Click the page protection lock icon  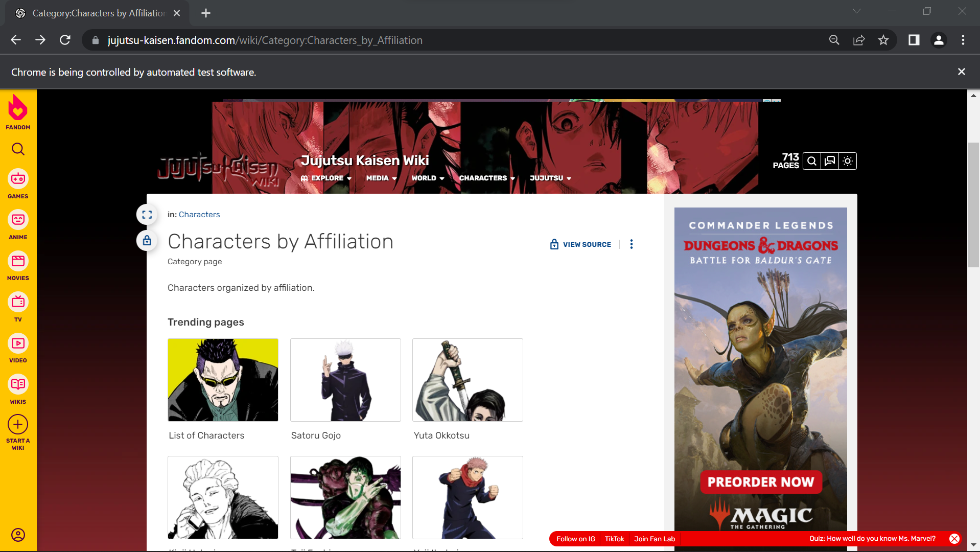147,240
